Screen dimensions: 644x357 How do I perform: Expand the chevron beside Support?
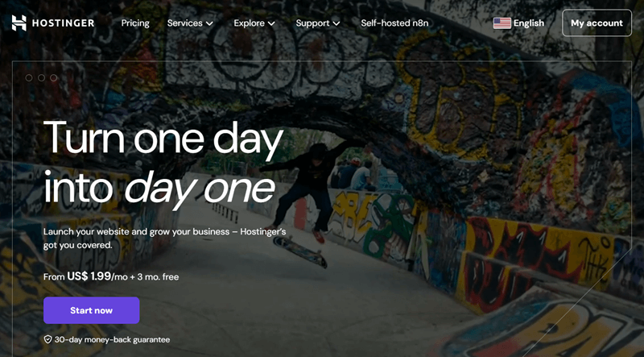coord(336,24)
